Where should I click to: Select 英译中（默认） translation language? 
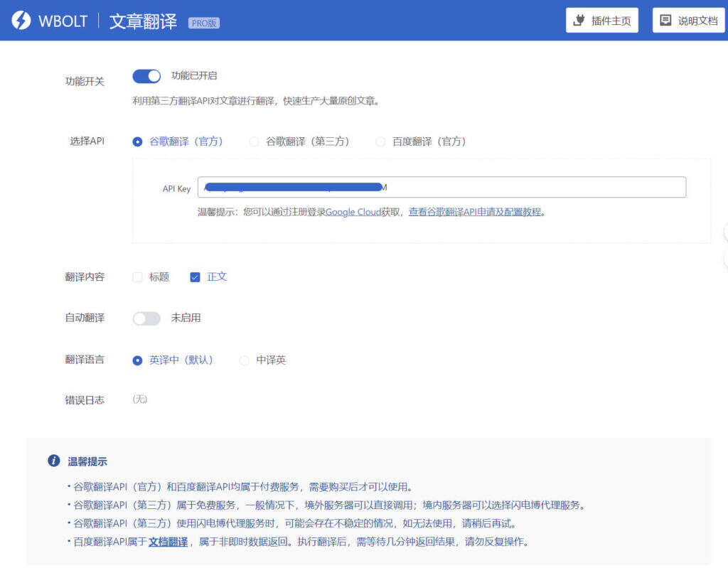click(x=138, y=360)
